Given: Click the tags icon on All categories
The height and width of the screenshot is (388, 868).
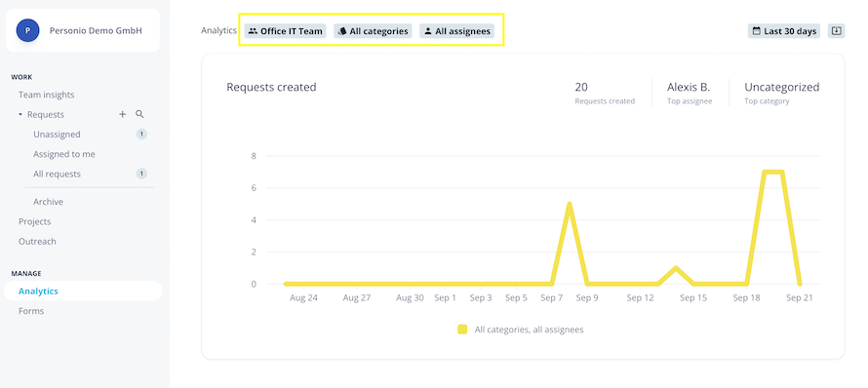Looking at the screenshot, I should (x=342, y=31).
